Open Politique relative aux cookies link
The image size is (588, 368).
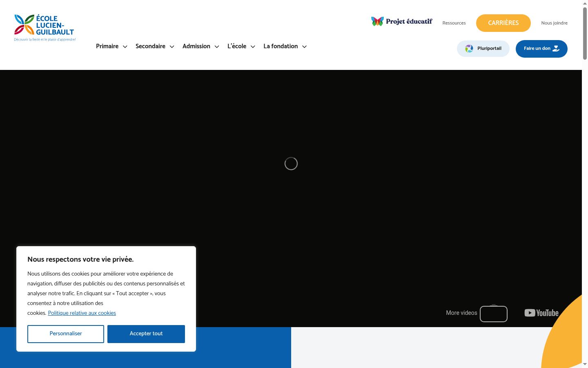pyautogui.click(x=82, y=313)
